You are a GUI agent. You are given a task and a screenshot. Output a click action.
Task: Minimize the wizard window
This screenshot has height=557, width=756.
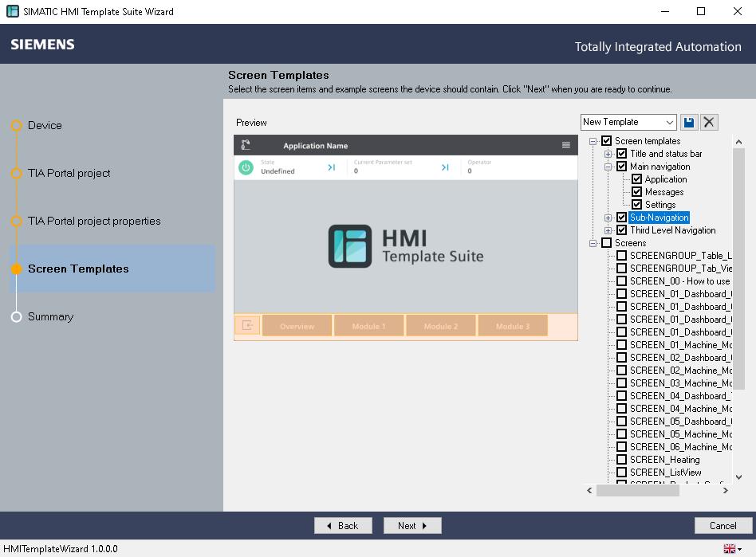tap(665, 11)
